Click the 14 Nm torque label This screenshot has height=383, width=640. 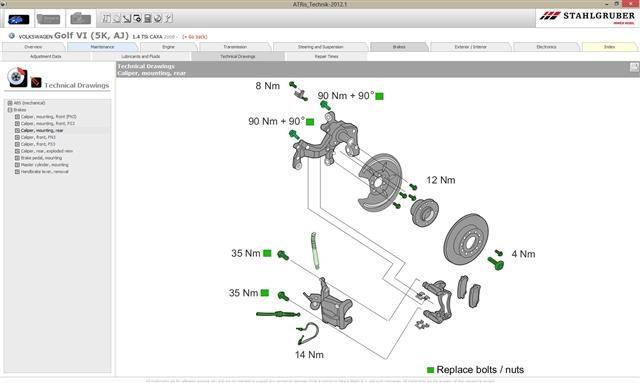pos(309,355)
